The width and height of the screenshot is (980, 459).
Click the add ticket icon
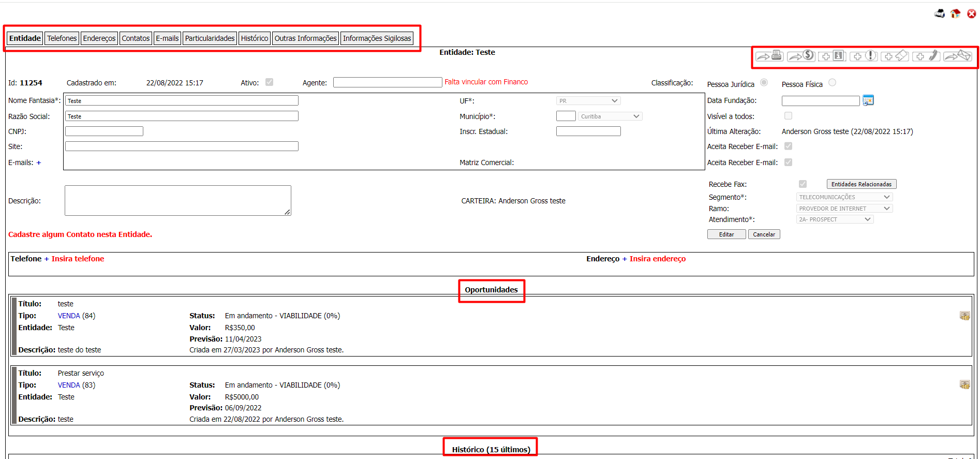click(895, 56)
